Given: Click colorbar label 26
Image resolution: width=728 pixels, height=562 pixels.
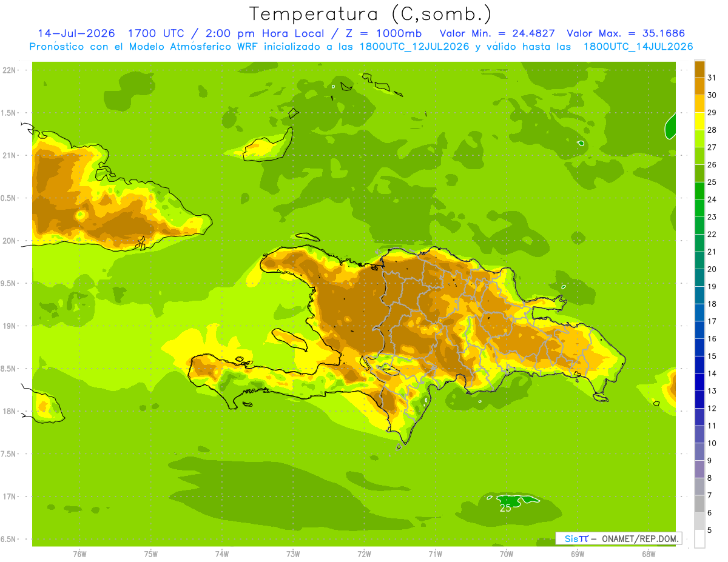Looking at the screenshot, I should [712, 164].
